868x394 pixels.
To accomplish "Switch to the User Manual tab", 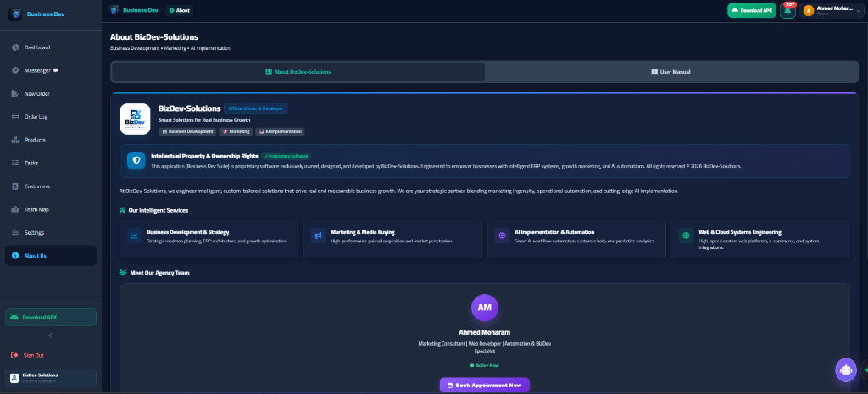I will tap(671, 72).
